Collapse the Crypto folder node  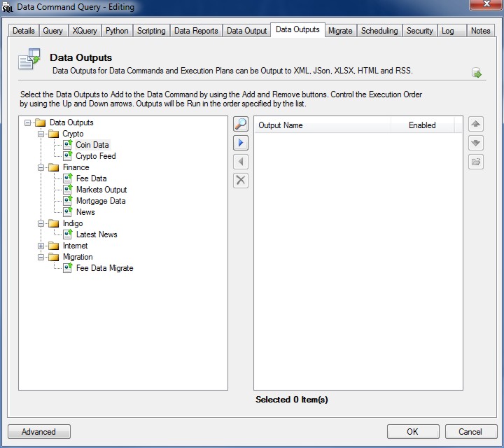pos(41,134)
